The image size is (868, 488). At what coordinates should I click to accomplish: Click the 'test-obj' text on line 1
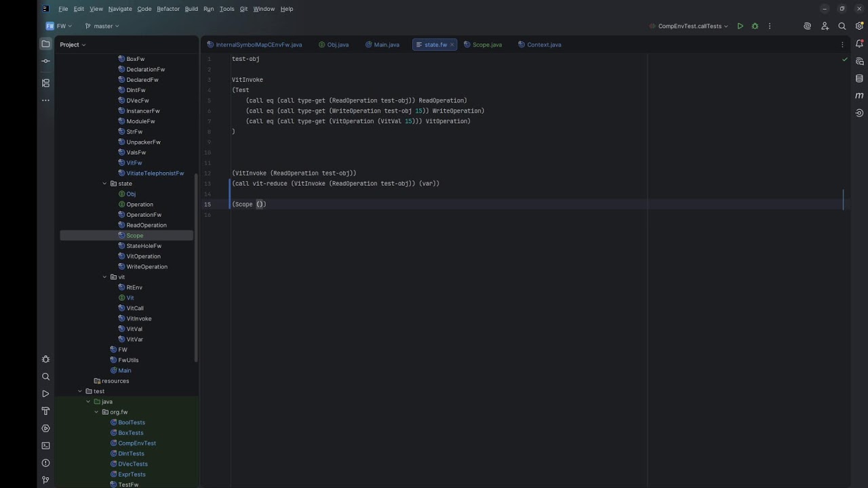point(245,59)
